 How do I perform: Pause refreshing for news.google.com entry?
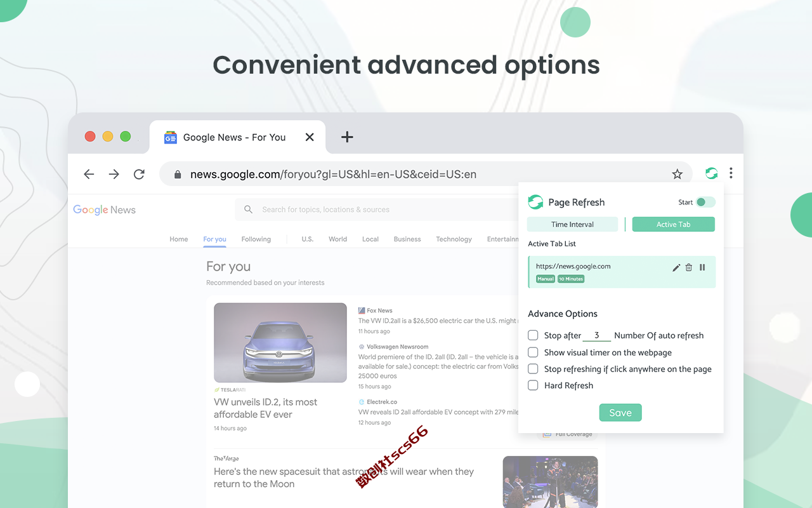tap(702, 267)
